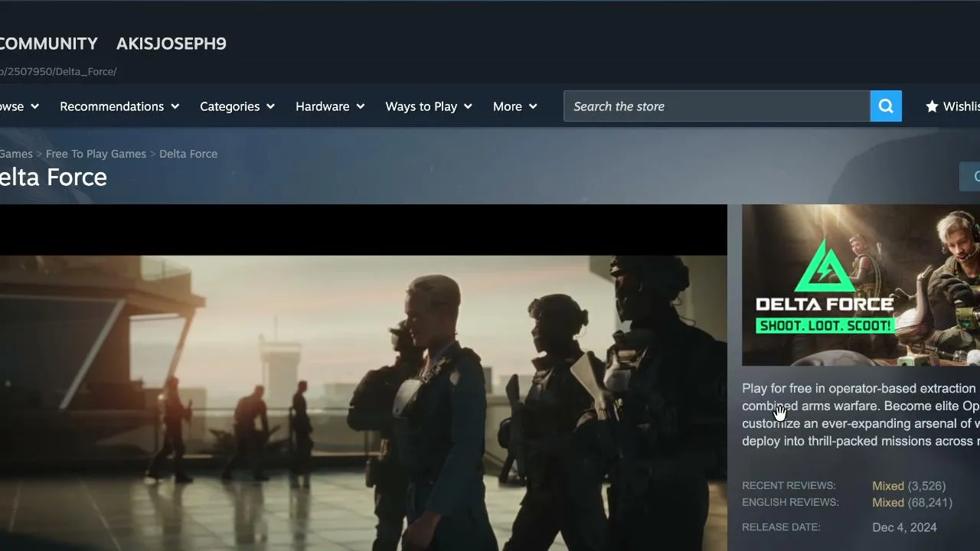Open the AKISJOSEPH9 profile menu
The height and width of the screenshot is (551, 980).
coord(171,44)
